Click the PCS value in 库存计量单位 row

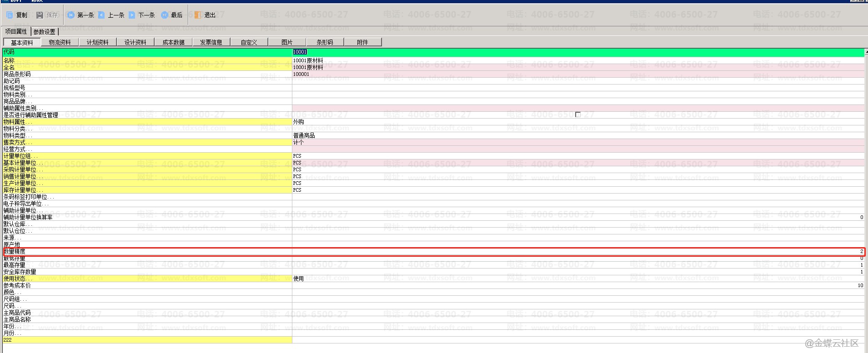(x=297, y=190)
